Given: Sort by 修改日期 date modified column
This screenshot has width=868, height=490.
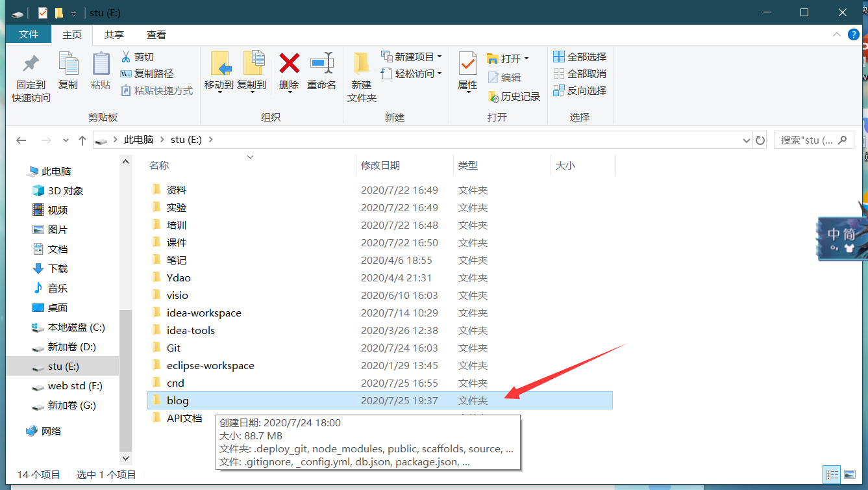Looking at the screenshot, I should tap(380, 166).
